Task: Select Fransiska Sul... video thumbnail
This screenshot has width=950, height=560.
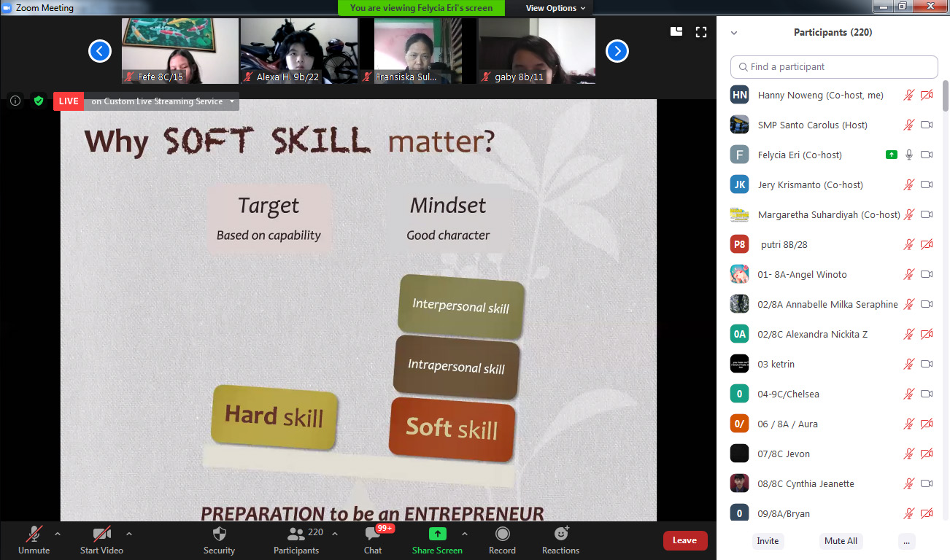Action: tap(418, 51)
